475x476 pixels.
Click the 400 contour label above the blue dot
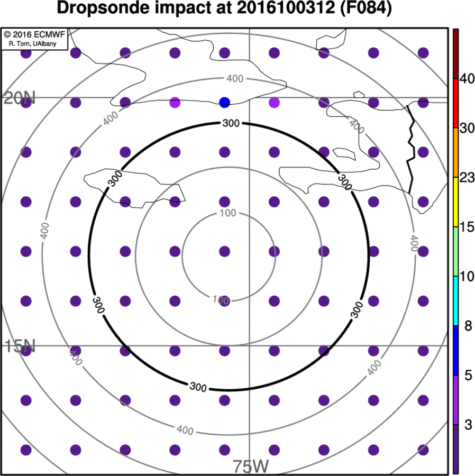(235, 79)
